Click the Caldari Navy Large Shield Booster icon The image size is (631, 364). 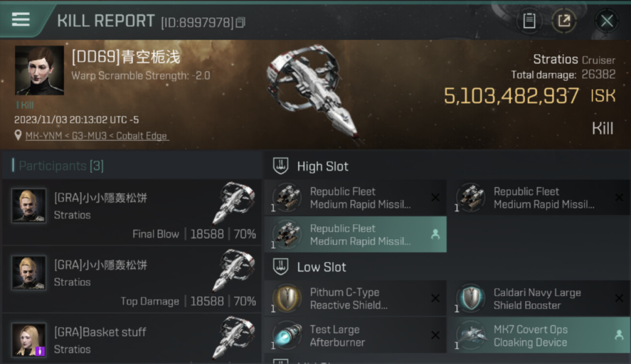point(470,298)
